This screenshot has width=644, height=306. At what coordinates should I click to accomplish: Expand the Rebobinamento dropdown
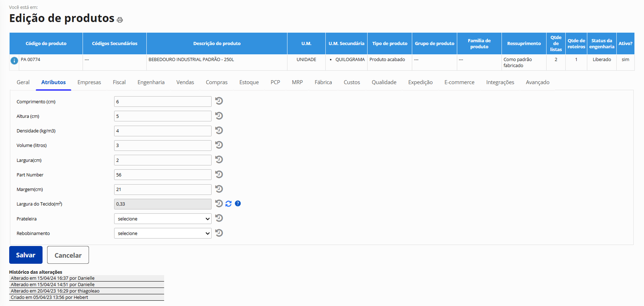pos(163,233)
